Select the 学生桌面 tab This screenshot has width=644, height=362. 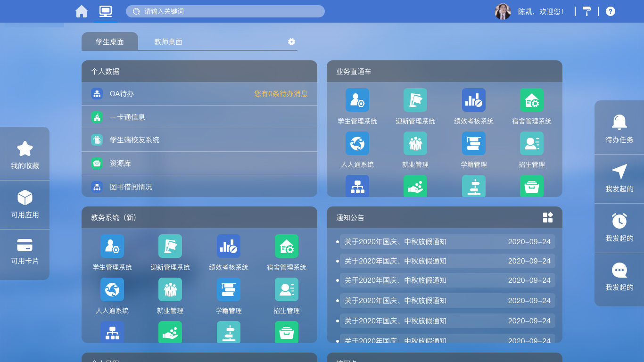(110, 41)
